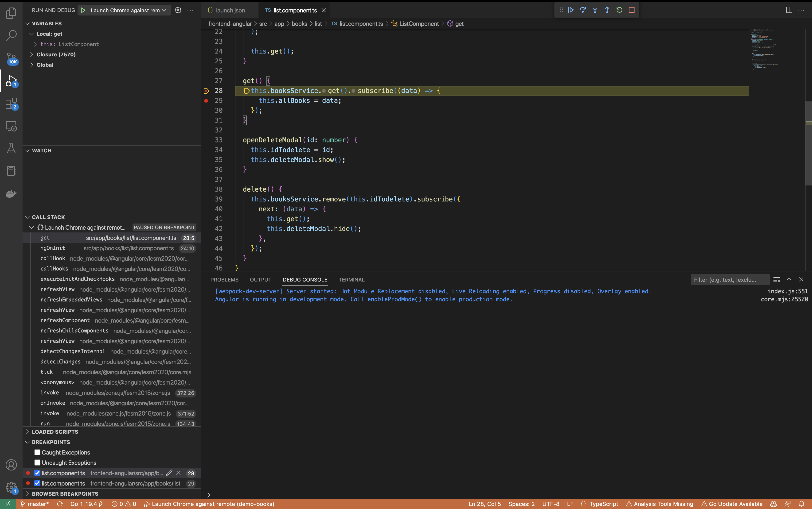Stop debugging with red square
The width and height of the screenshot is (812, 509).
tap(632, 10)
